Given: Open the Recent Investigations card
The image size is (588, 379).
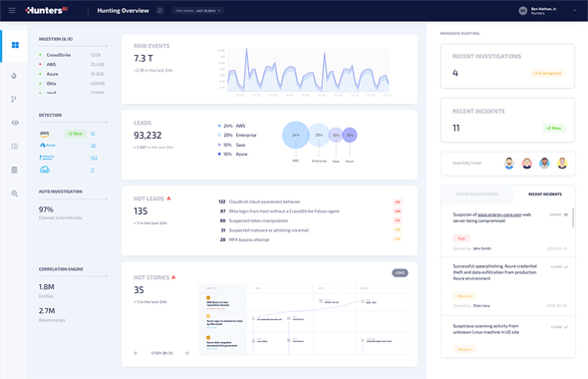Looking at the screenshot, I should 507,66.
